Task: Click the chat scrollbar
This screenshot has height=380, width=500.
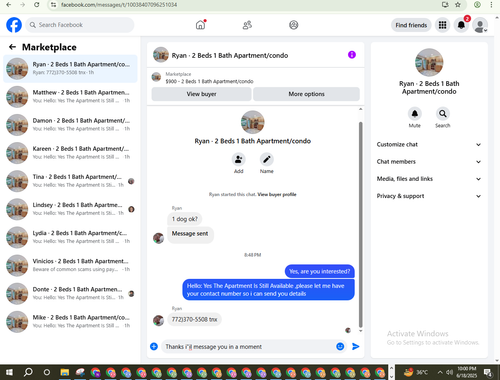Action: coord(360,224)
